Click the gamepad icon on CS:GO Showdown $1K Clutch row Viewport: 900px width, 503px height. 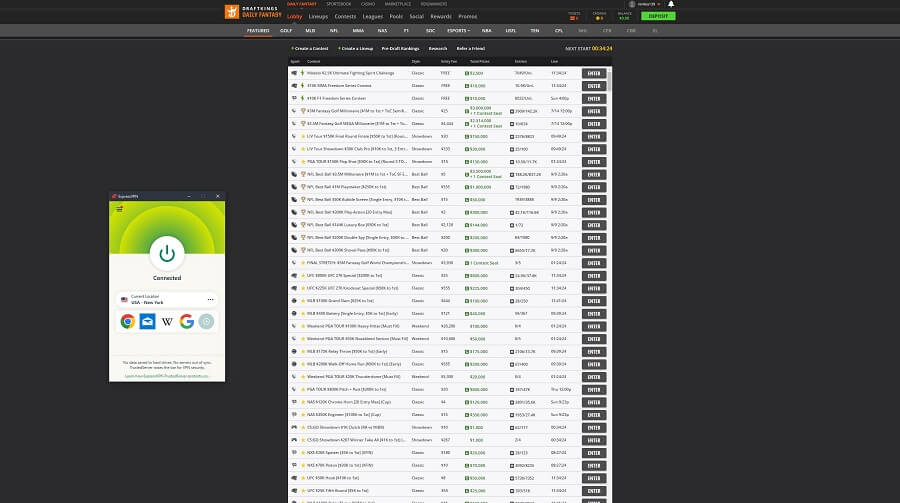(294, 427)
